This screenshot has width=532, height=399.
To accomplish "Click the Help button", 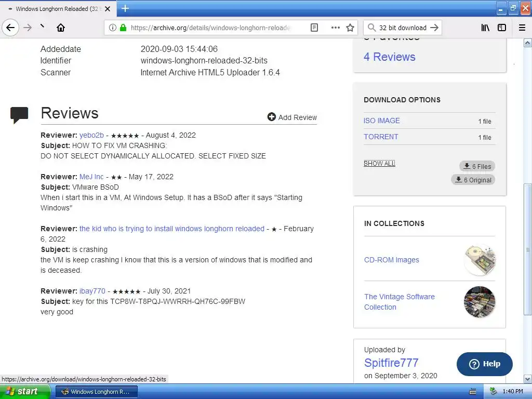I will 485,364.
